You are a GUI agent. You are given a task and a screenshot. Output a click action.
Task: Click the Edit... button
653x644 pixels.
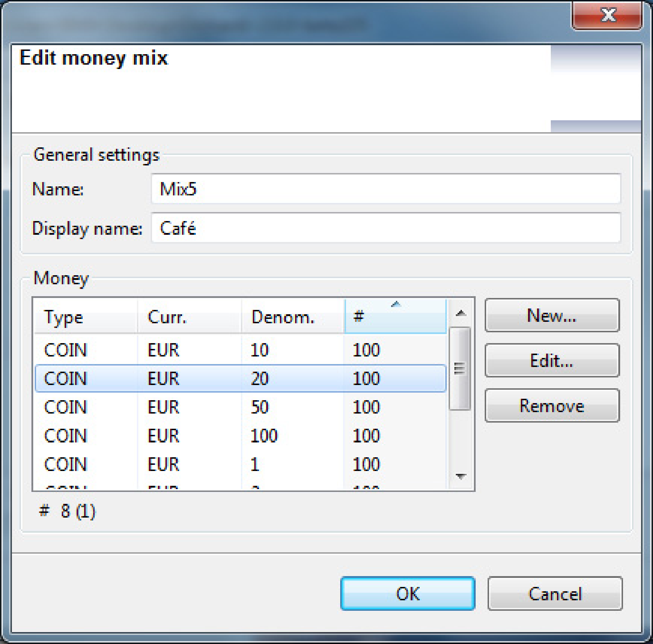pos(552,361)
